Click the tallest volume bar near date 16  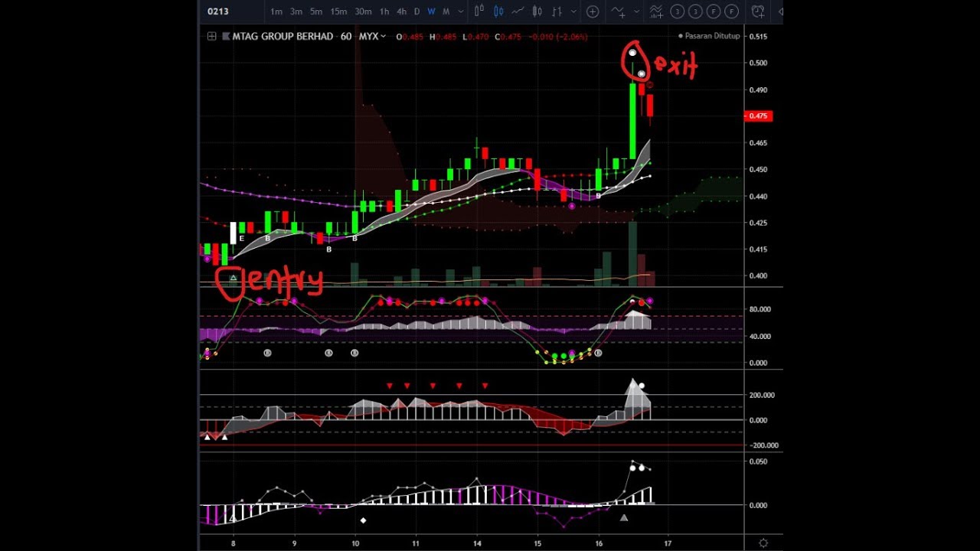click(632, 254)
